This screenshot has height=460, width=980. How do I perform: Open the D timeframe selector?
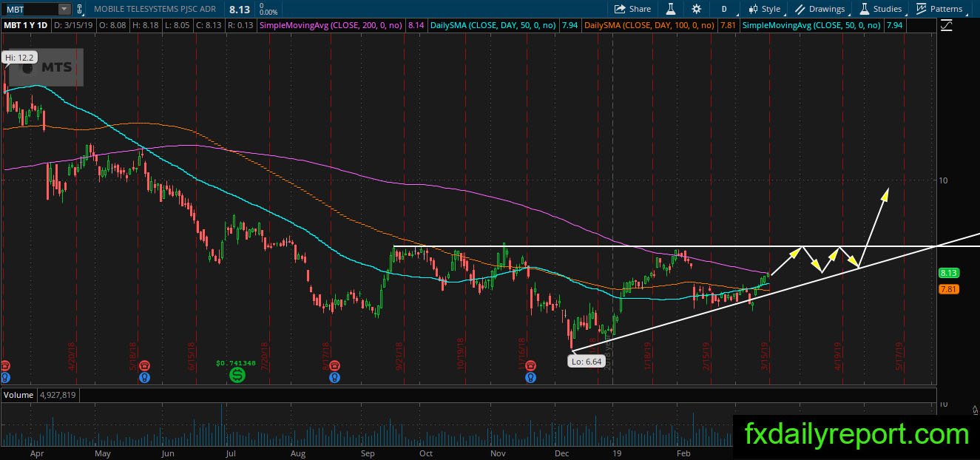click(724, 9)
